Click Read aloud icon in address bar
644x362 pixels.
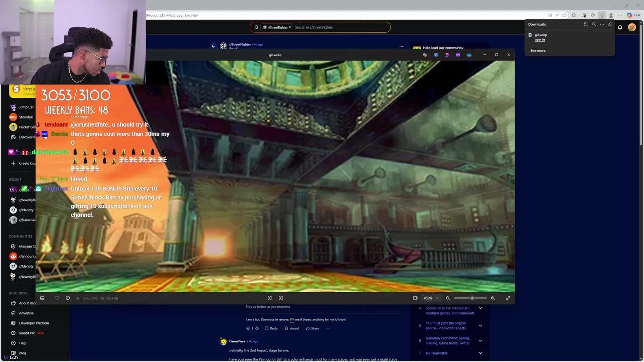click(557, 15)
